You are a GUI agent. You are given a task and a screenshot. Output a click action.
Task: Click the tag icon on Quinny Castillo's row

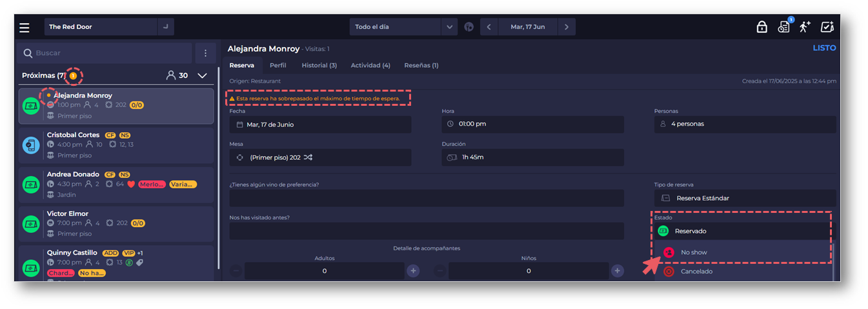coord(140,263)
